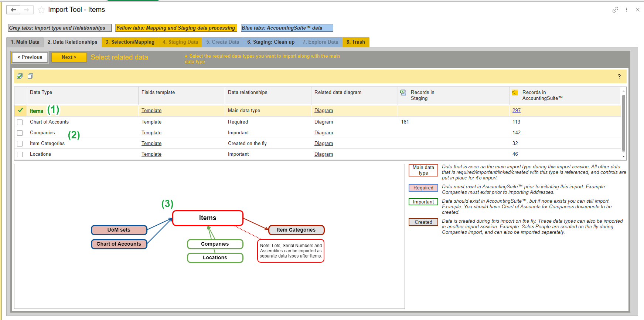This screenshot has width=644, height=320.
Task: Open the 4. Staging Data tab
Action: point(180,42)
